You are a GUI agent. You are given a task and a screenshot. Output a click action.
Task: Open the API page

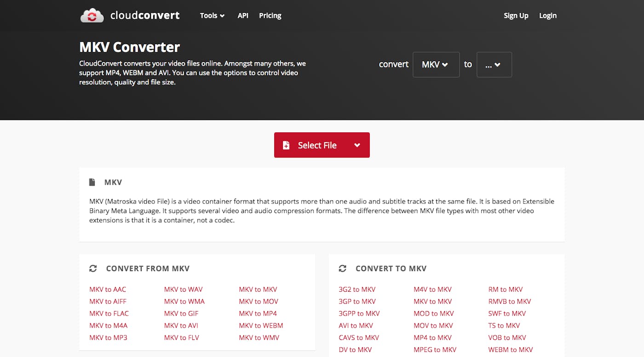tap(243, 16)
